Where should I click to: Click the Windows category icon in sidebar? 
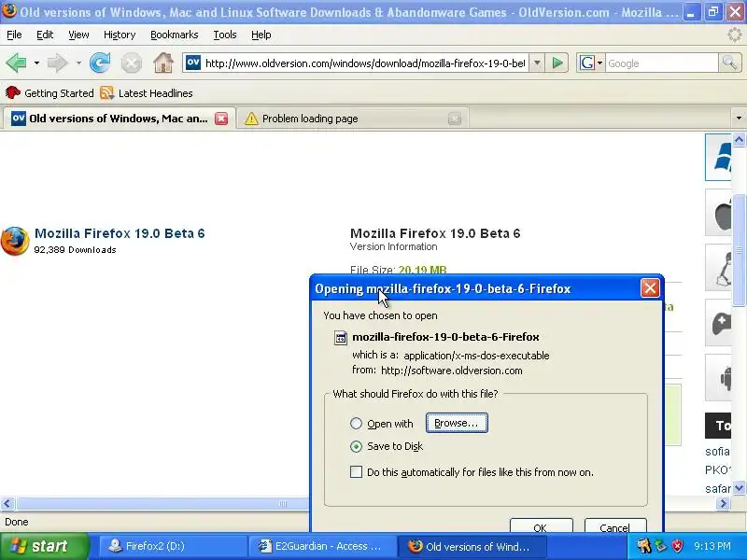[x=718, y=157]
